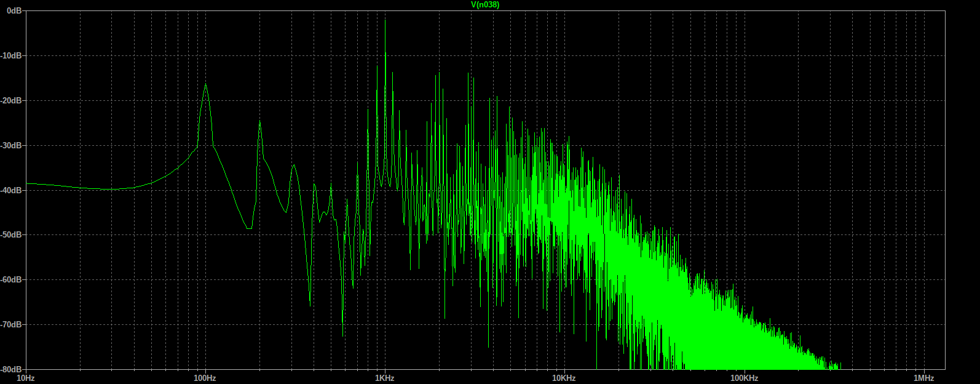Click the -20dB axis label
This screenshot has width=980, height=384.
pos(12,100)
